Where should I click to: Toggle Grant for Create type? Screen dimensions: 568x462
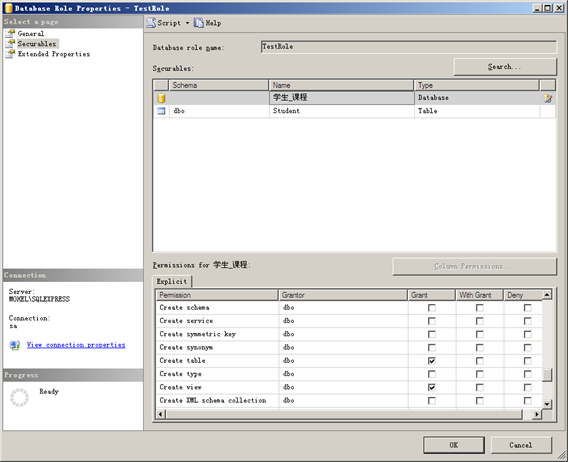point(432,374)
